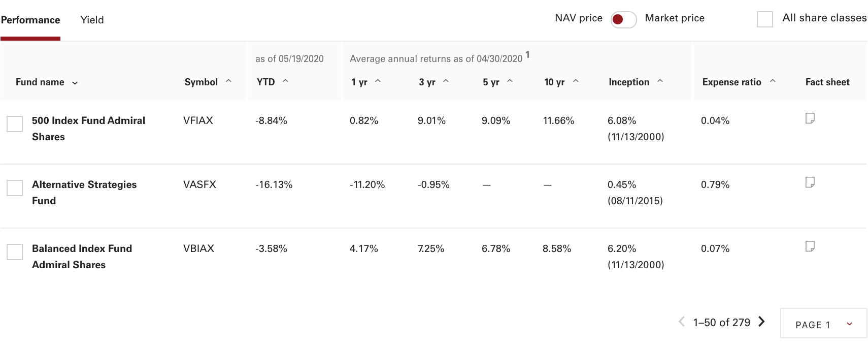Select the Performance tab

pos(30,20)
